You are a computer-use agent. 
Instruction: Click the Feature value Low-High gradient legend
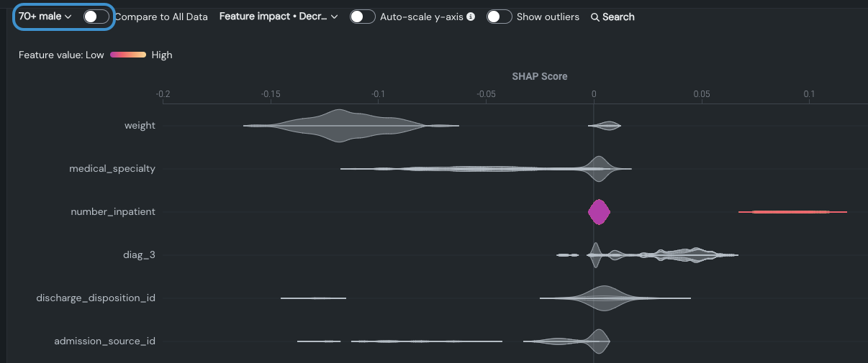pyautogui.click(x=128, y=55)
